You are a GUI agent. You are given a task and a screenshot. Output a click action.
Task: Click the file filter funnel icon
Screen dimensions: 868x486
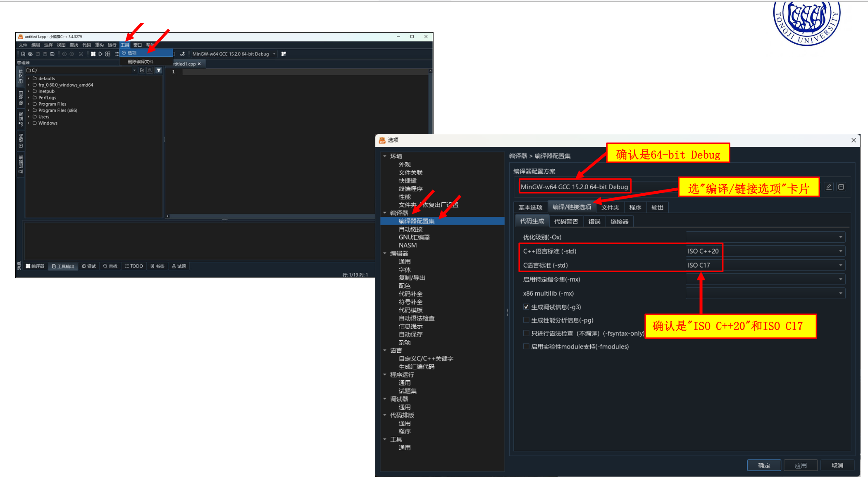coord(159,71)
